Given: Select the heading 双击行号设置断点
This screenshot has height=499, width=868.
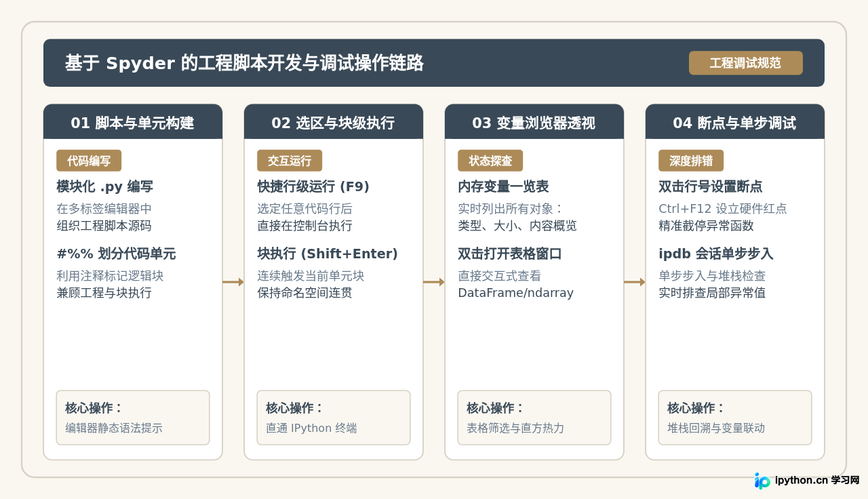Looking at the screenshot, I should point(711,186).
